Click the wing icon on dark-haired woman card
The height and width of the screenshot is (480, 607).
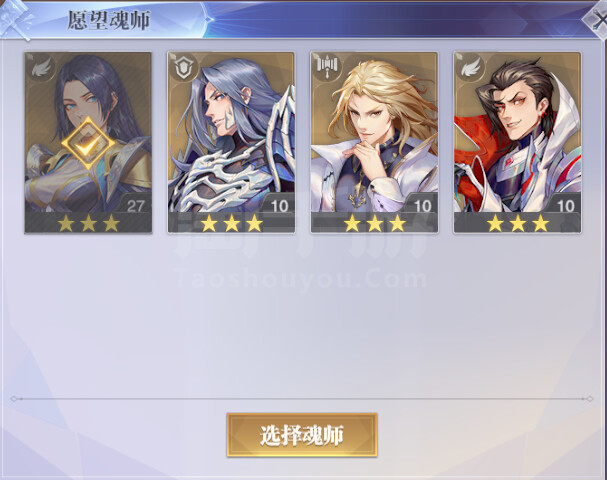click(41, 68)
